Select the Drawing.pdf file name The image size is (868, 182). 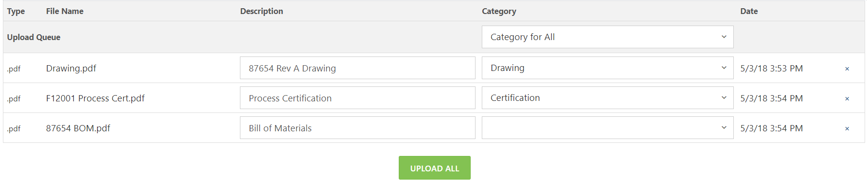pyautogui.click(x=71, y=69)
